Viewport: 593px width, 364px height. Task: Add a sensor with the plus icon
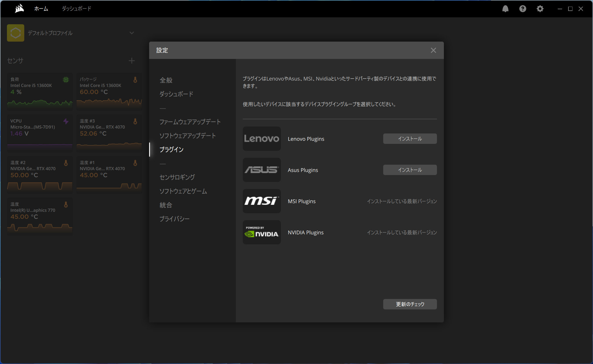(x=132, y=61)
